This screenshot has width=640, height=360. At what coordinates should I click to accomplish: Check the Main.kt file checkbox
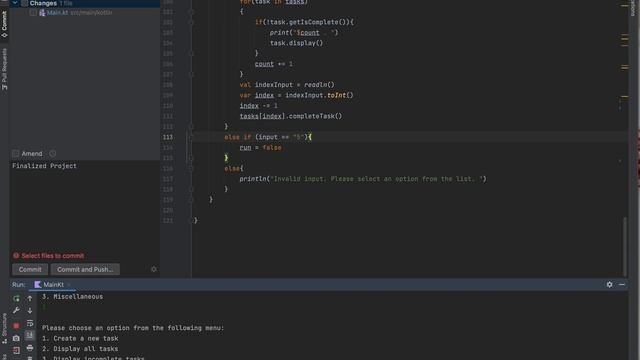(33, 13)
